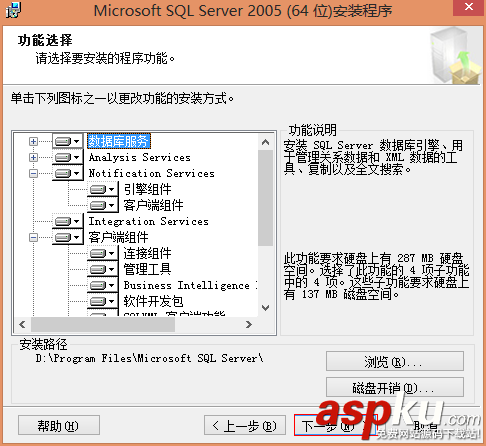Select the Integration Services item

tap(149, 221)
